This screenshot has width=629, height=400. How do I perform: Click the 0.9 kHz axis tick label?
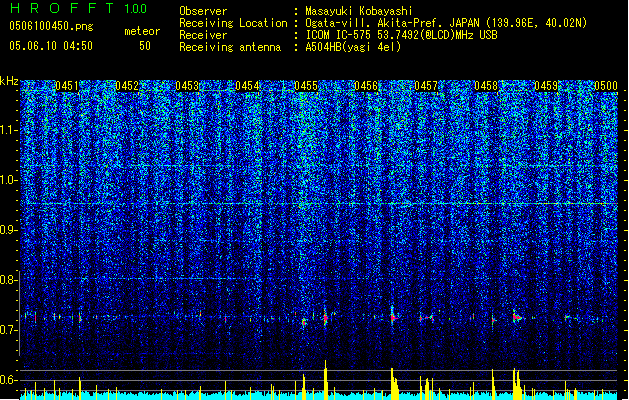(x=8, y=230)
